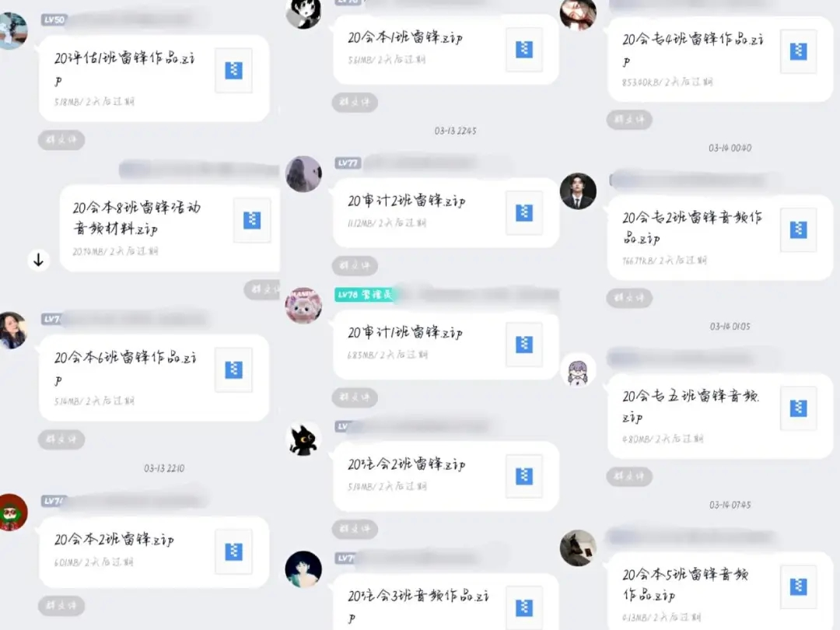Click the zip icon of 20评估1班雷锋作品.zip

233,70
